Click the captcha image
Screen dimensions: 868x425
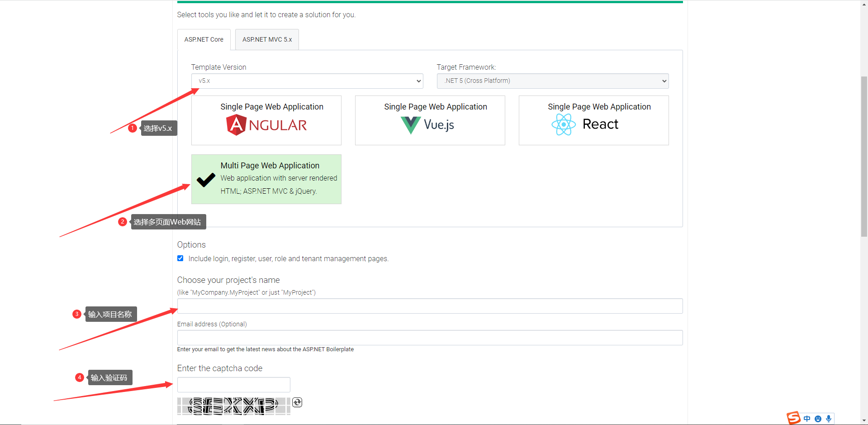coord(234,406)
